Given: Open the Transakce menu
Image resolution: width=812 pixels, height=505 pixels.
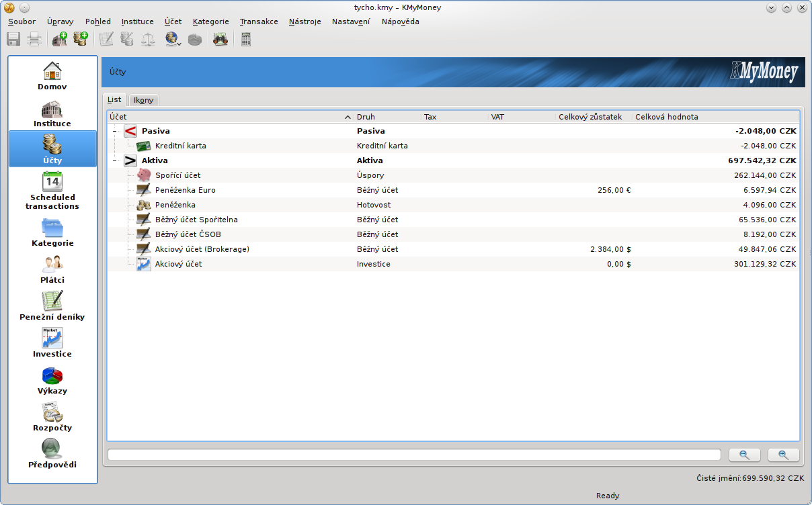Looking at the screenshot, I should [259, 21].
